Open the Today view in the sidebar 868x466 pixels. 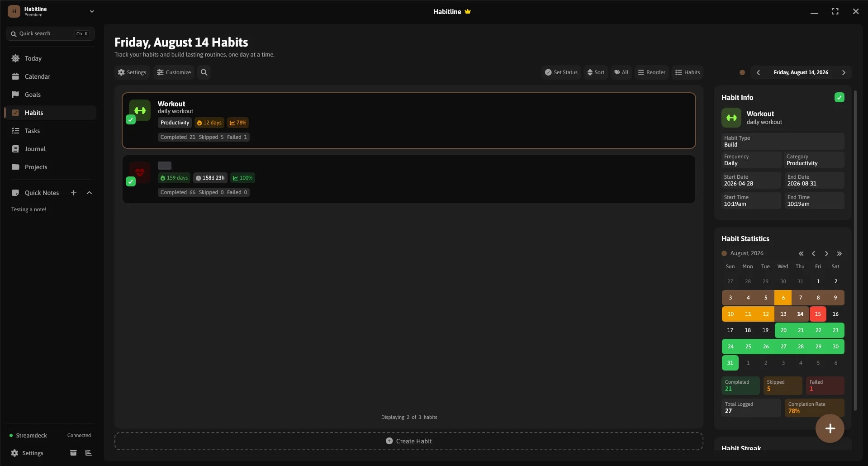pyautogui.click(x=50, y=58)
